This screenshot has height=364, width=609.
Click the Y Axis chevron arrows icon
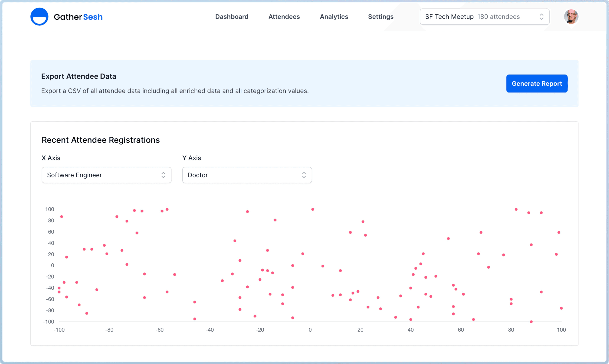coord(304,175)
